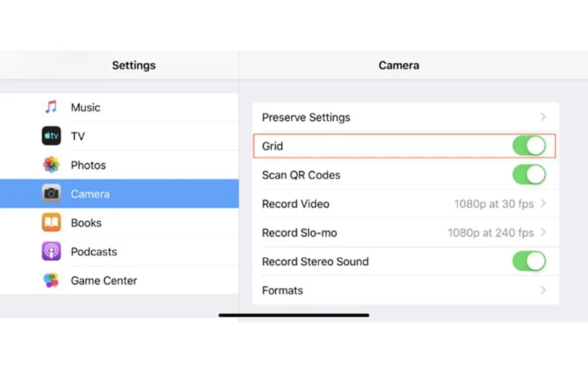The height and width of the screenshot is (373, 588).
Task: Tap the home indicator bar
Action: click(x=294, y=315)
